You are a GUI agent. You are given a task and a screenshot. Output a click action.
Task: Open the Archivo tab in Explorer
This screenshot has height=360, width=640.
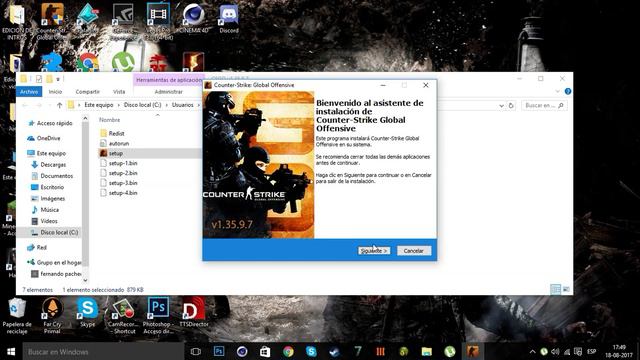pos(29,92)
